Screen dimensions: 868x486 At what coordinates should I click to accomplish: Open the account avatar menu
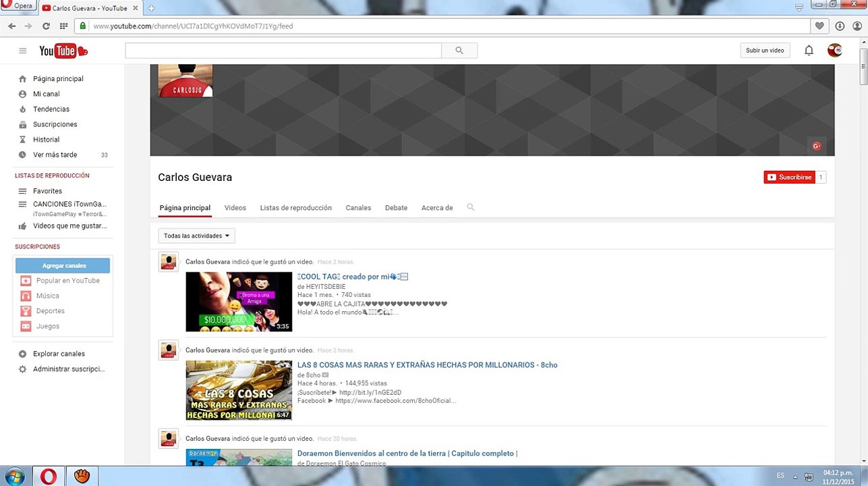[835, 51]
